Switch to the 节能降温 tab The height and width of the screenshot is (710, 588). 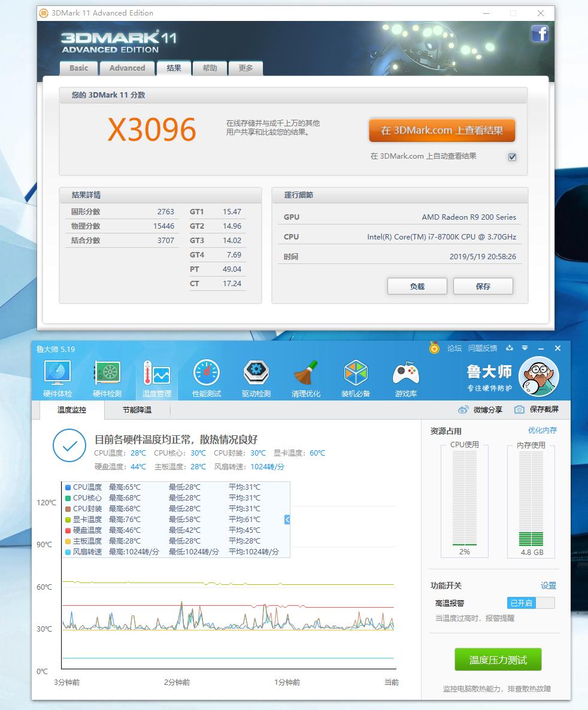137,410
